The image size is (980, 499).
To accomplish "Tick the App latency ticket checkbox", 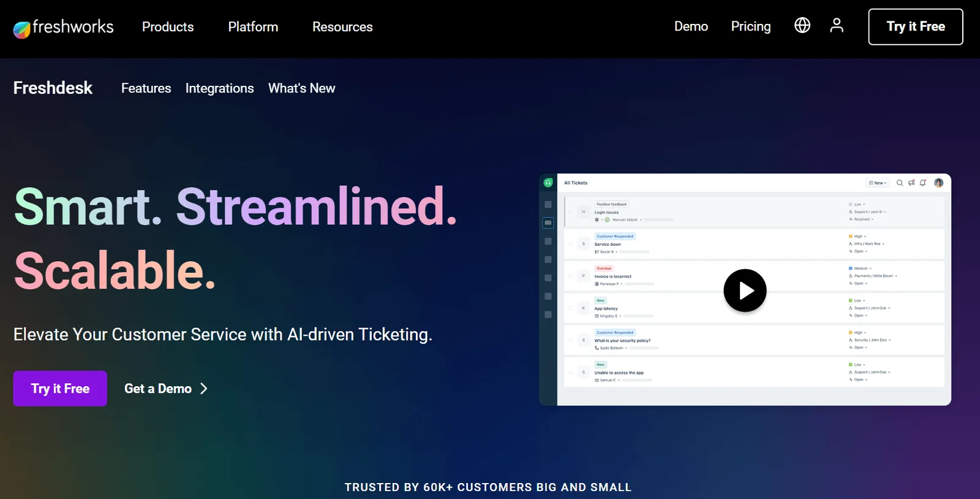I will click(571, 308).
